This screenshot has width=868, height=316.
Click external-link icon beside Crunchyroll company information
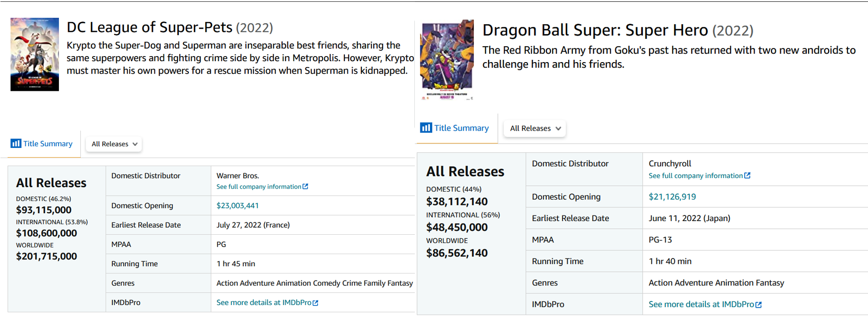click(x=747, y=175)
